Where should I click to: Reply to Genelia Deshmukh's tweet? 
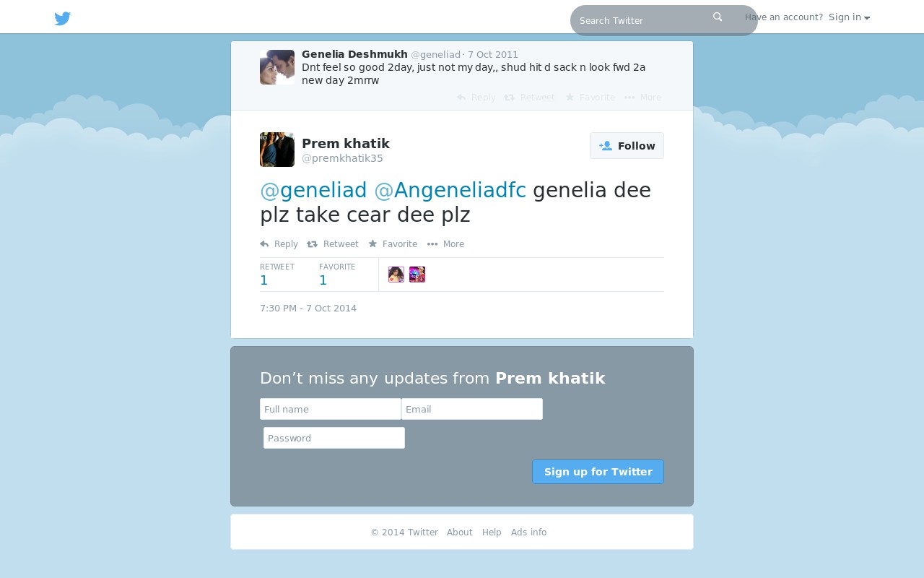(476, 98)
